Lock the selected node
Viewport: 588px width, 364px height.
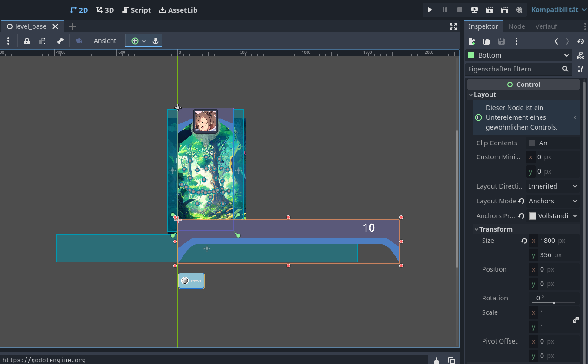point(27,41)
